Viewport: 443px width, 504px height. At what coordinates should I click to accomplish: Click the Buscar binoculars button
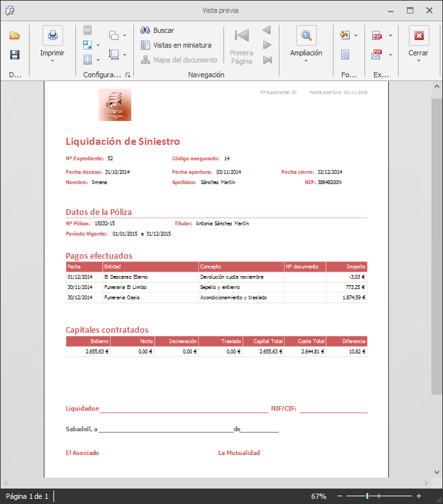coord(157,30)
